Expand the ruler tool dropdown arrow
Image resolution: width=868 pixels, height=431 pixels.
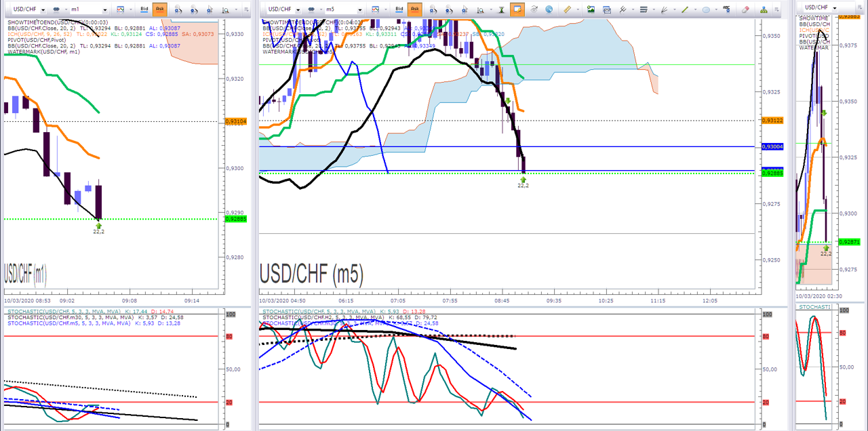coord(578,9)
